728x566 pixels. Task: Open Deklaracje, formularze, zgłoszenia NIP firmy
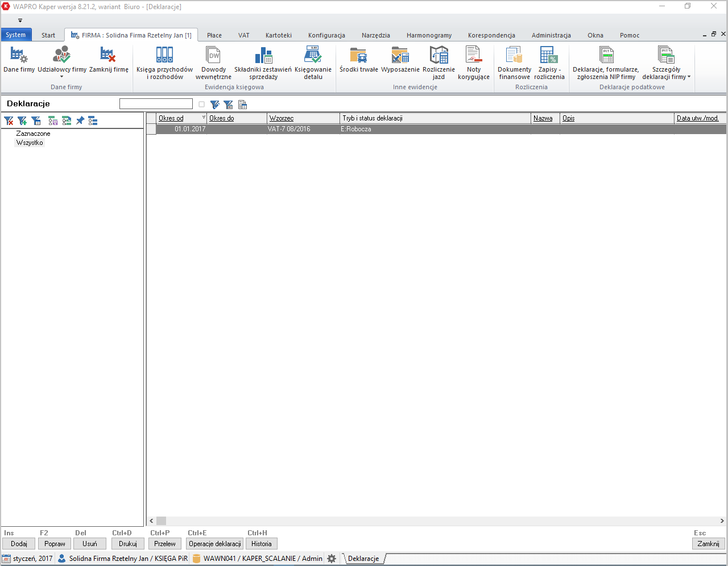tap(606, 63)
